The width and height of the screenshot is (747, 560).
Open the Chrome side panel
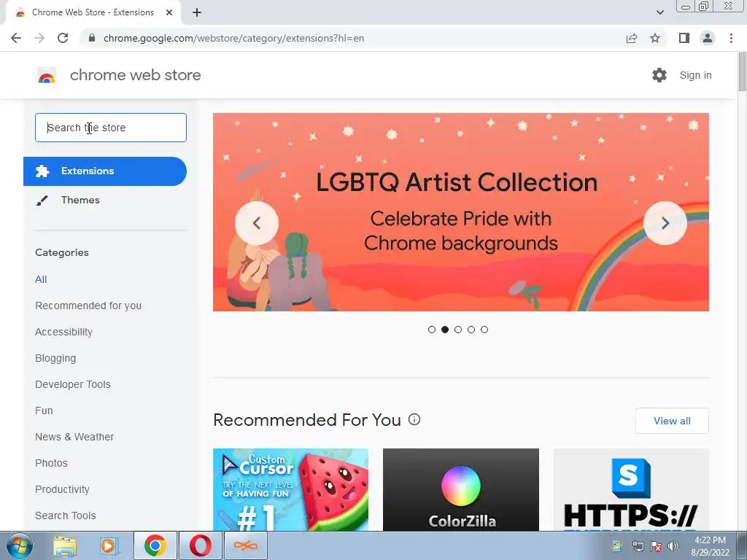pyautogui.click(x=684, y=38)
